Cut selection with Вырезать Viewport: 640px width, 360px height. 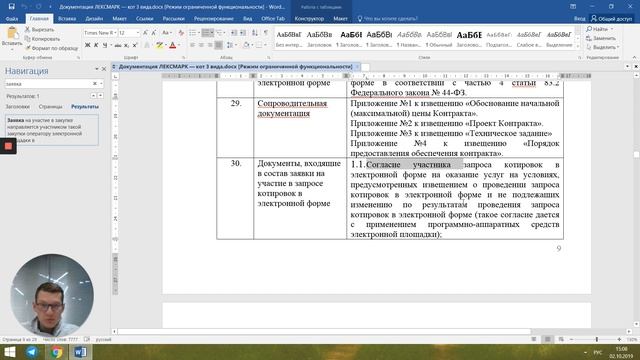(x=39, y=29)
